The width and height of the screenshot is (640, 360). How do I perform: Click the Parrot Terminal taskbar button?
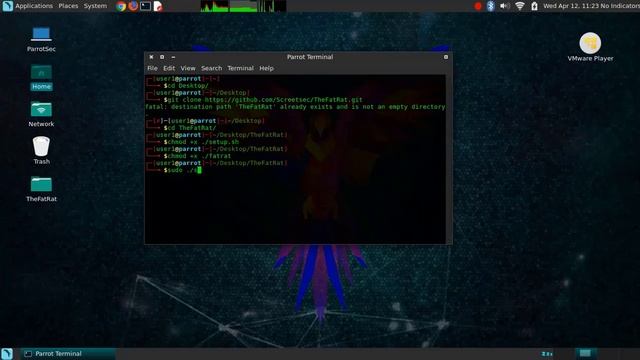click(x=68, y=353)
